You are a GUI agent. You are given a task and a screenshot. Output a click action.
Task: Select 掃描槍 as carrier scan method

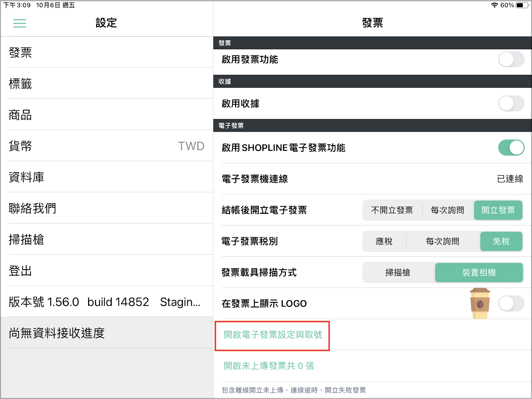tap(398, 273)
